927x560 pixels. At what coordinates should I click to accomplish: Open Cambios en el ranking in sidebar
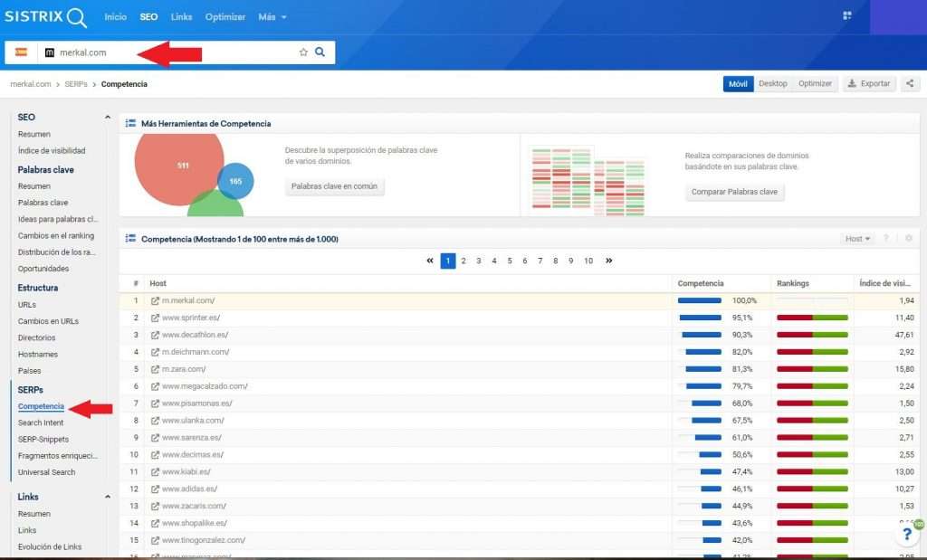(55, 236)
